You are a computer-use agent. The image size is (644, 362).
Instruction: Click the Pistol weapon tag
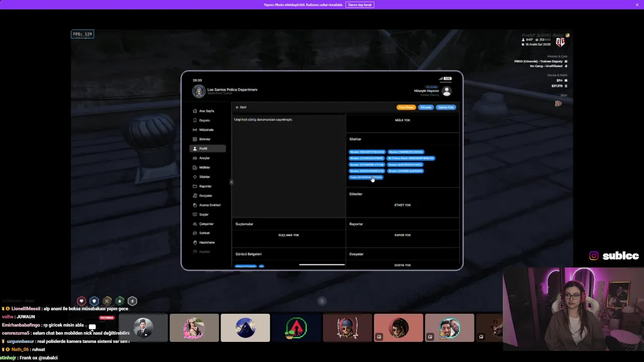coord(366,177)
